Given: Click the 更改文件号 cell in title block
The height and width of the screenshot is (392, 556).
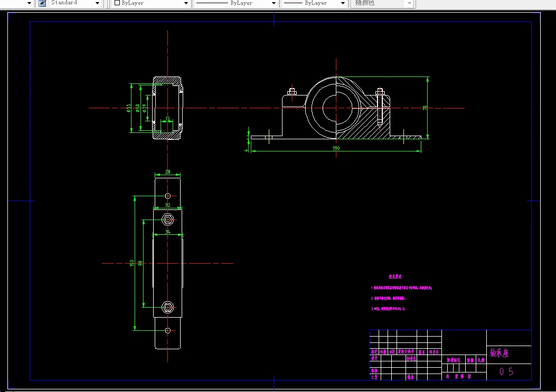Looking at the screenshot, I should (x=406, y=352).
